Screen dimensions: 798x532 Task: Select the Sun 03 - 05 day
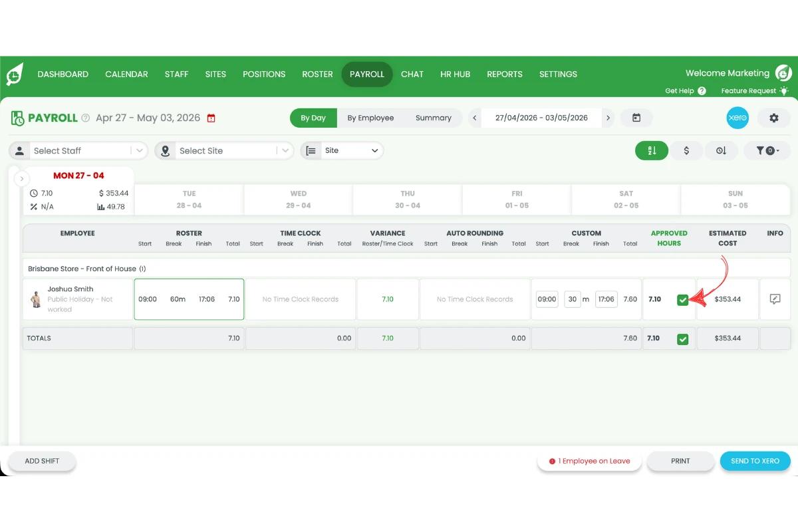pyautogui.click(x=735, y=199)
